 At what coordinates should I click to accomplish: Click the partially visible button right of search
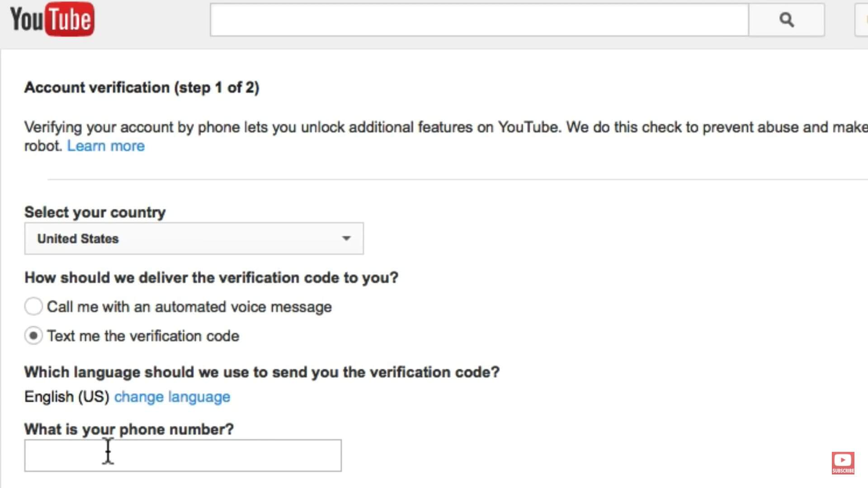coord(862,20)
